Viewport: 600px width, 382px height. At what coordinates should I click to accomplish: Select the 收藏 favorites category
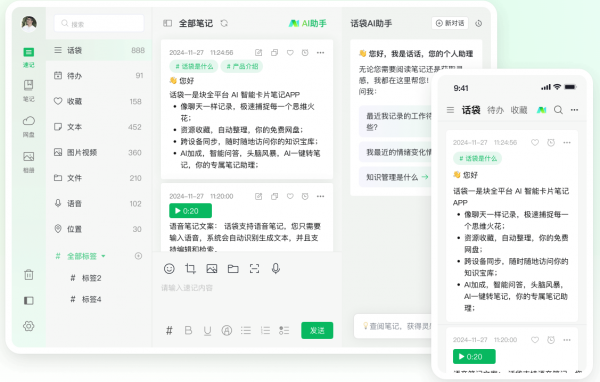tap(99, 101)
